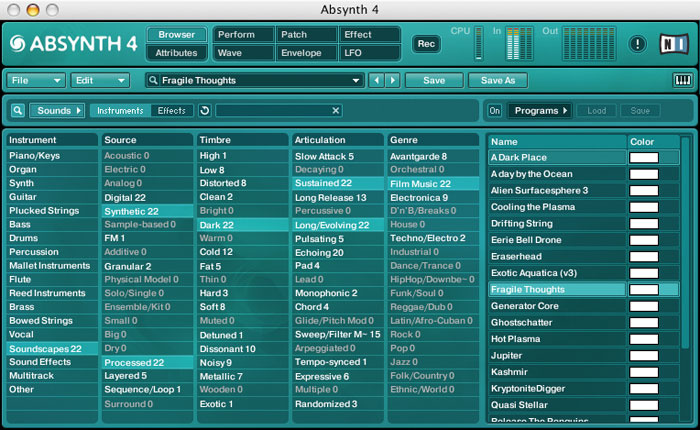The height and width of the screenshot is (430, 700).
Task: Select the Techno/Electro 2 genre attribute
Action: click(x=433, y=238)
